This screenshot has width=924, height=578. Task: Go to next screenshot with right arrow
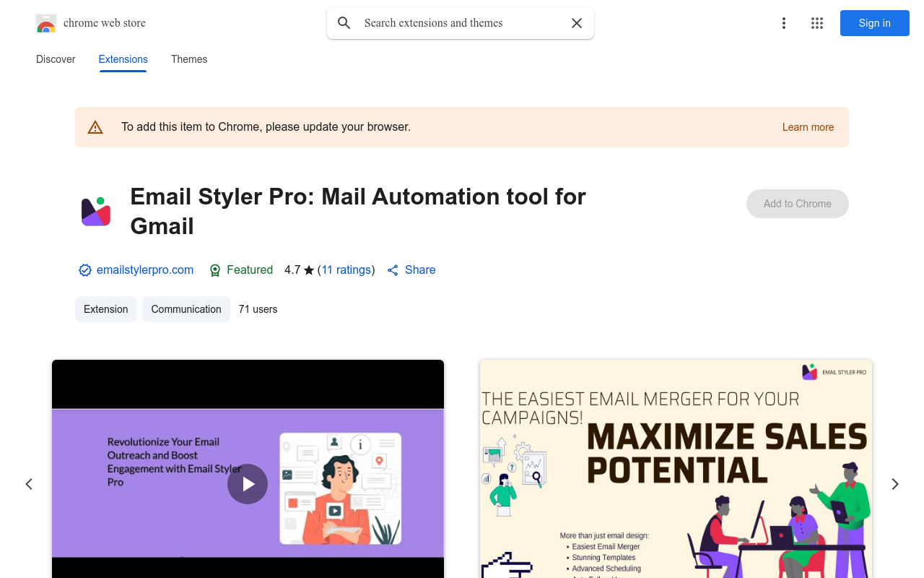coord(895,484)
